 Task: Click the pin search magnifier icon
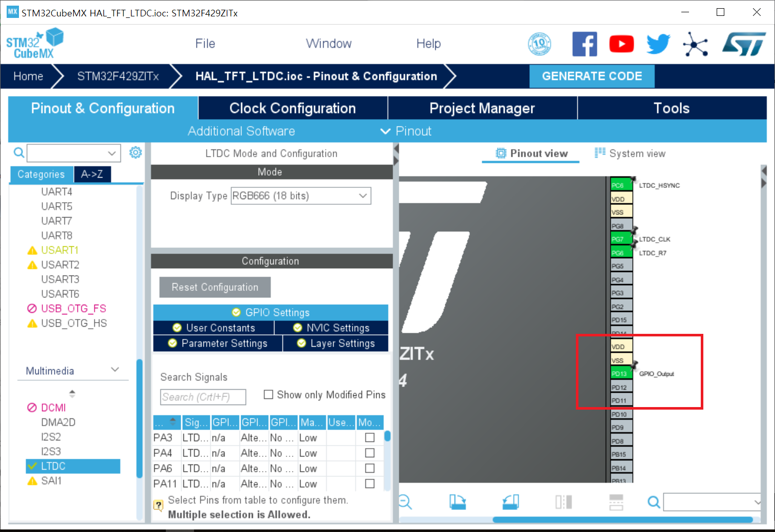click(654, 502)
